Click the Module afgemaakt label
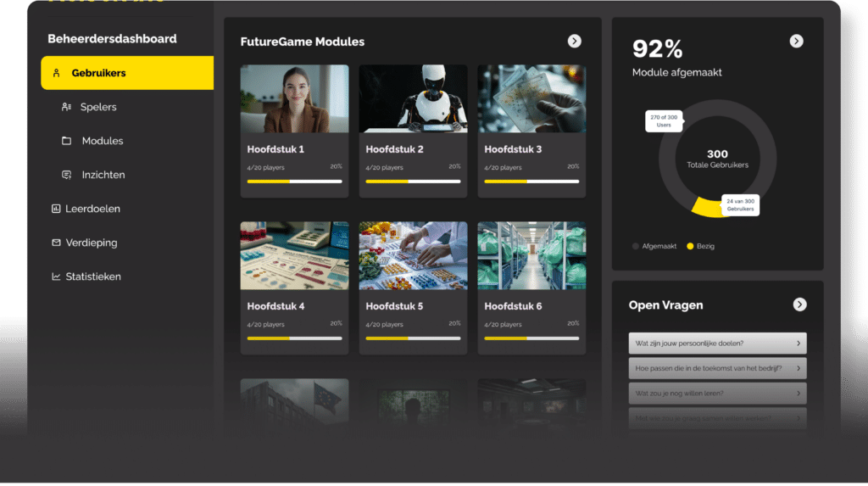 click(x=676, y=72)
